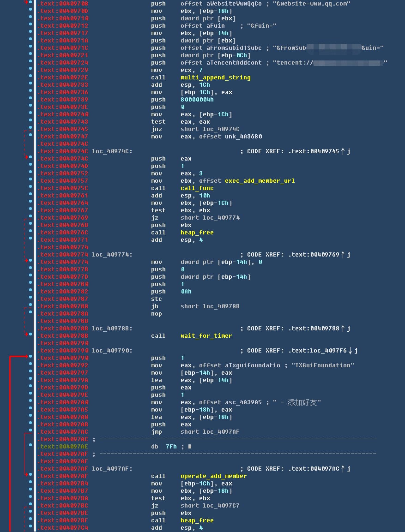Select the wait_for_timer function name
The height and width of the screenshot is (532, 405).
click(x=206, y=336)
